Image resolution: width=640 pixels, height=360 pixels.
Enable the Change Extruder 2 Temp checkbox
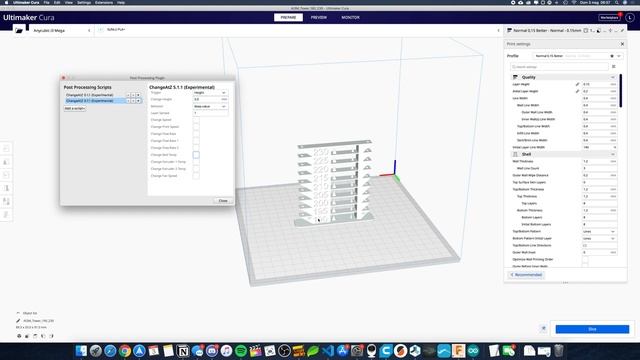[196, 169]
